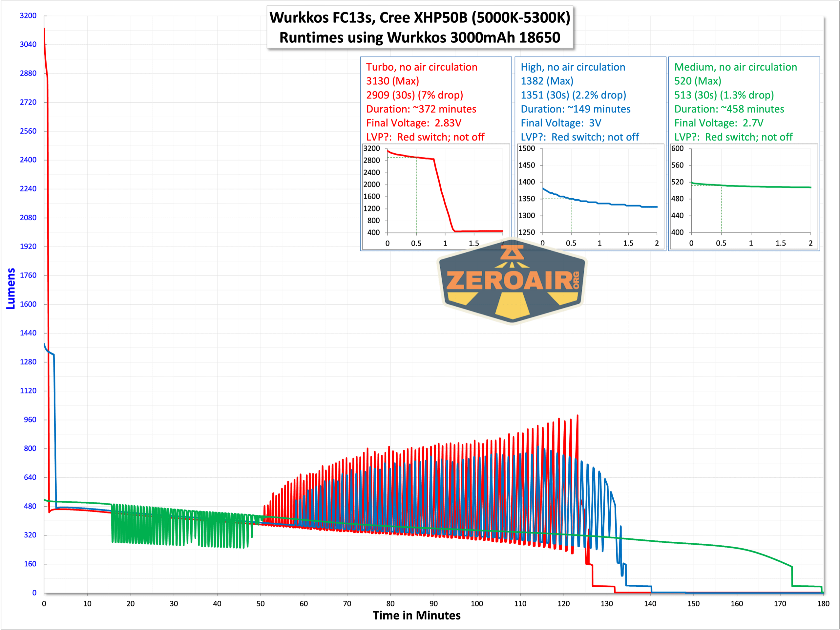
Task: Click the "3130 (Max)" red text
Action: [x=393, y=81]
